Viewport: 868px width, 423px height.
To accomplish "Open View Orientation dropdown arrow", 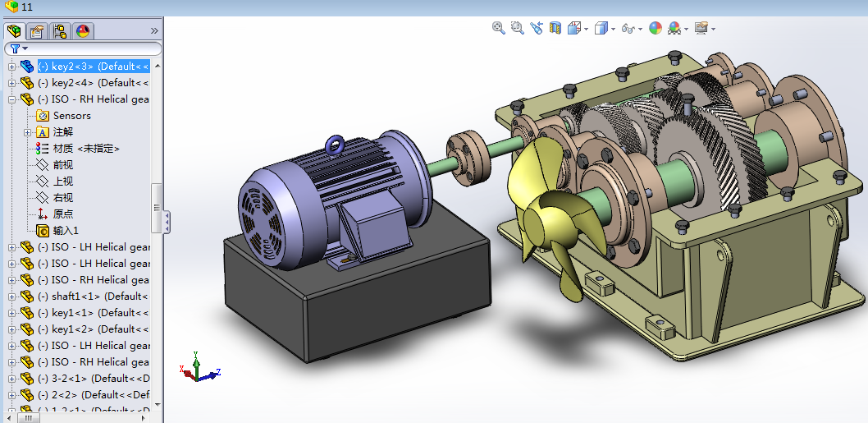I will pos(586,29).
